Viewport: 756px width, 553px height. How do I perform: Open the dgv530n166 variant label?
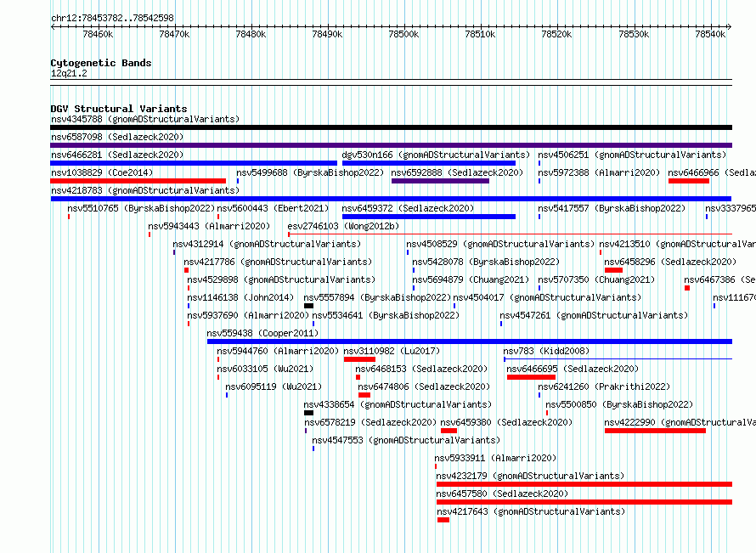[436, 155]
